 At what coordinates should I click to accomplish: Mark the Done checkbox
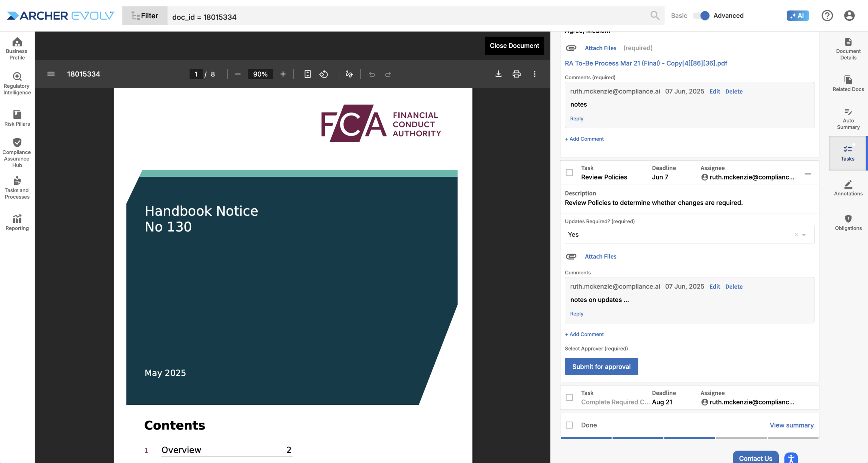pos(569,425)
